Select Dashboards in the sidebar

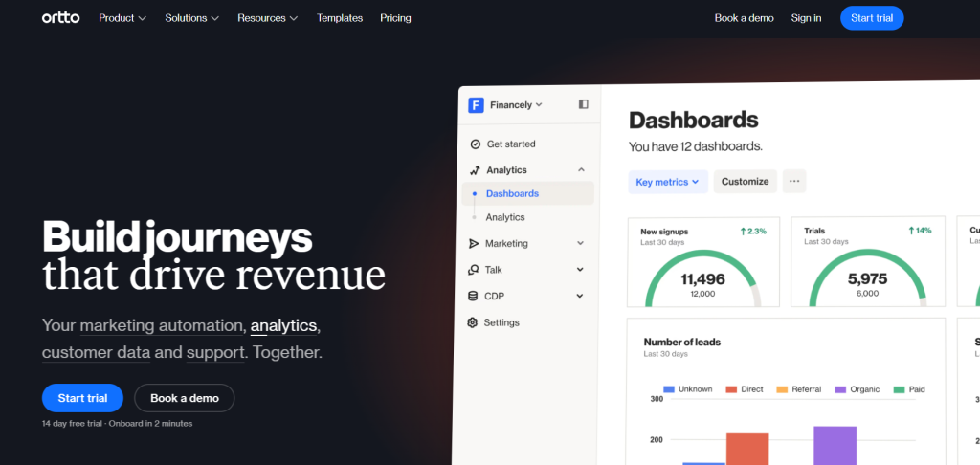point(512,194)
